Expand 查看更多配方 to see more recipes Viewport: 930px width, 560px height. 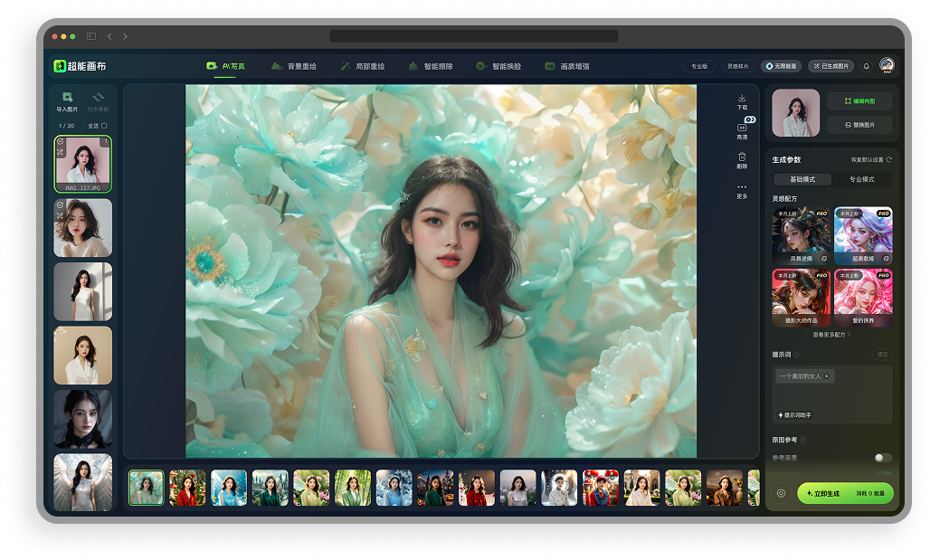[x=831, y=335]
